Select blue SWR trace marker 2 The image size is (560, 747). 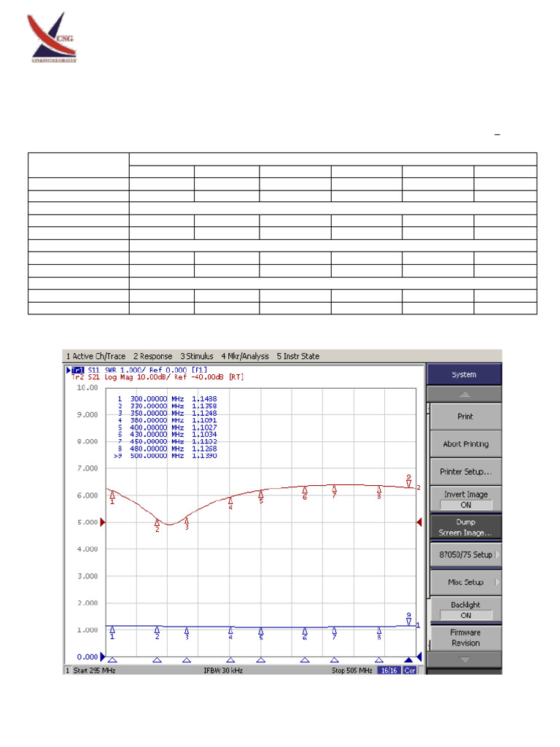(x=157, y=633)
